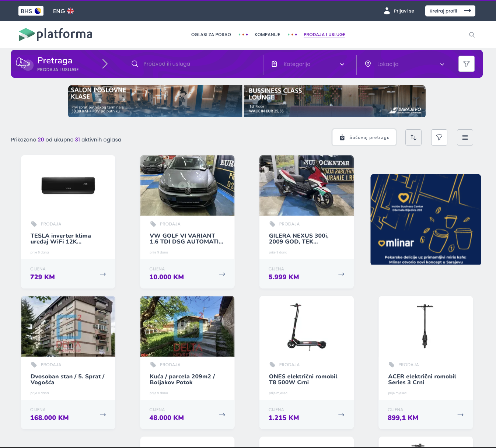Viewport: 496px width, 448px height.
Task: Click the search magnifier icon in header
Action: 472,35
